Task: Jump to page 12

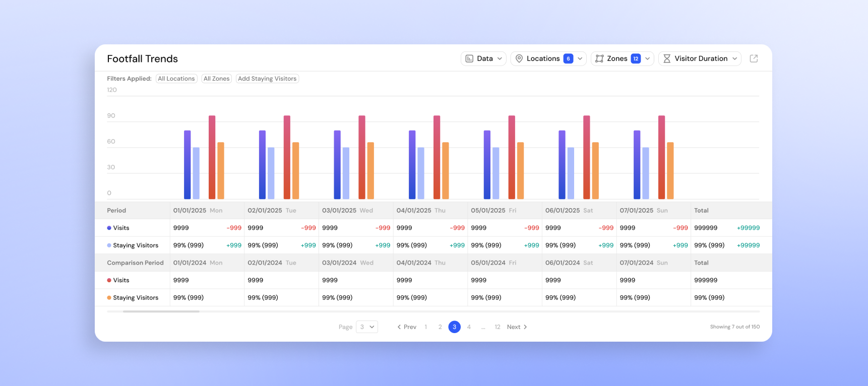Action: (498, 327)
